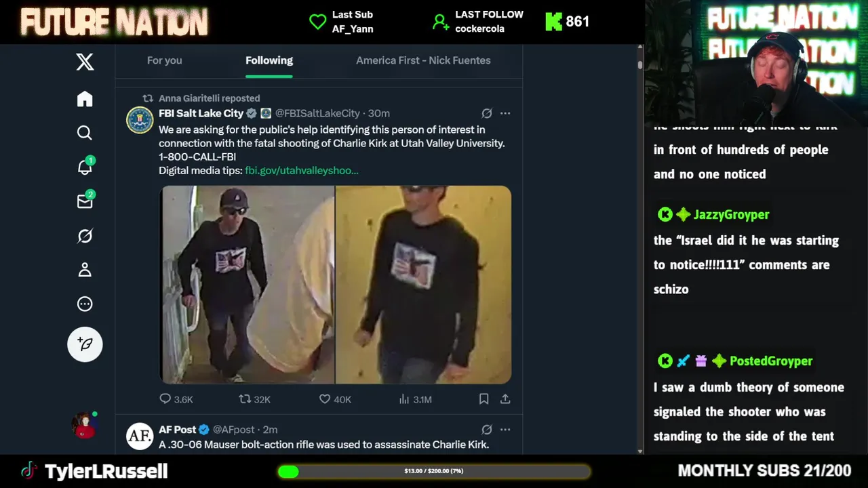This screenshot has height=488, width=868.
Task: Click Anna Giaritelli reposted label
Action: click(x=209, y=98)
